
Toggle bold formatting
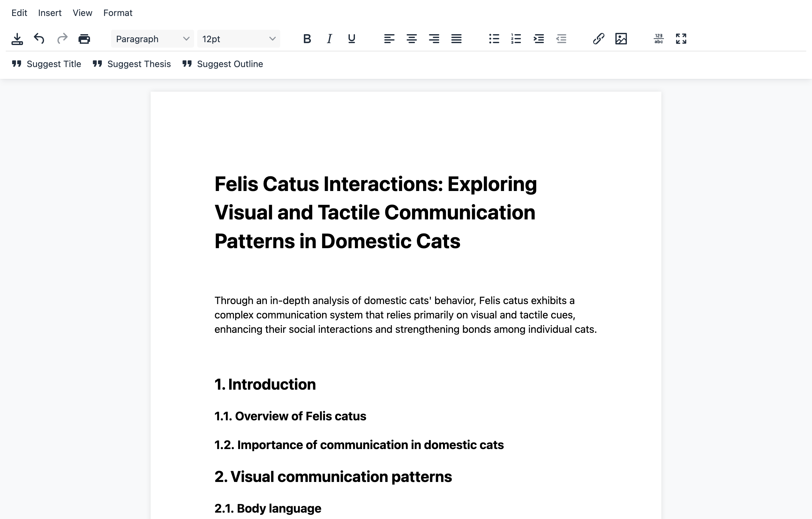tap(307, 39)
